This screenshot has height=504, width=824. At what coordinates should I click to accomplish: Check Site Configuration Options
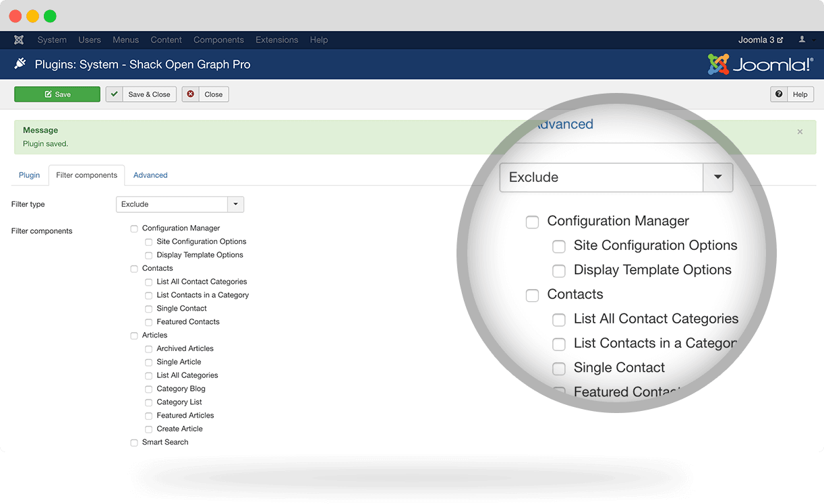click(x=149, y=242)
